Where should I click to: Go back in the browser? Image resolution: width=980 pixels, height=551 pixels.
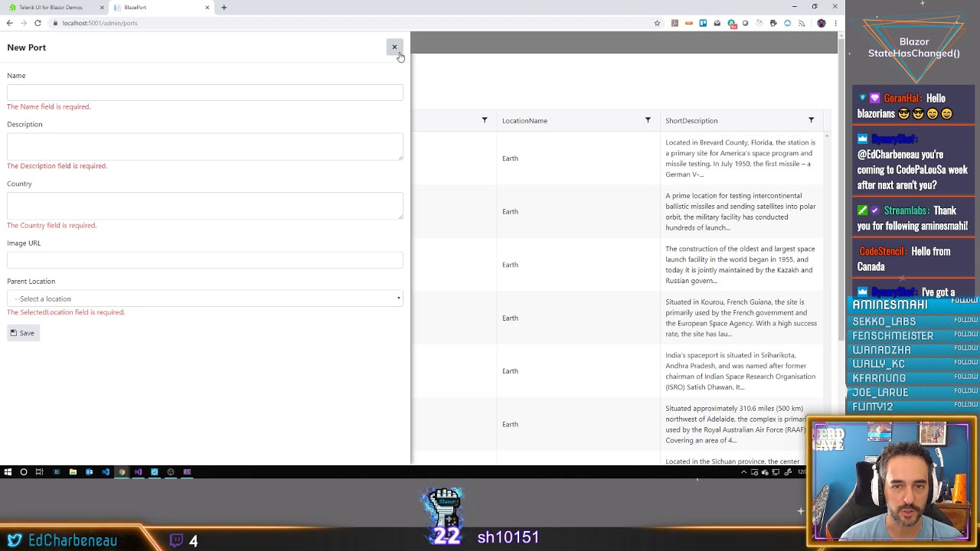[x=9, y=23]
